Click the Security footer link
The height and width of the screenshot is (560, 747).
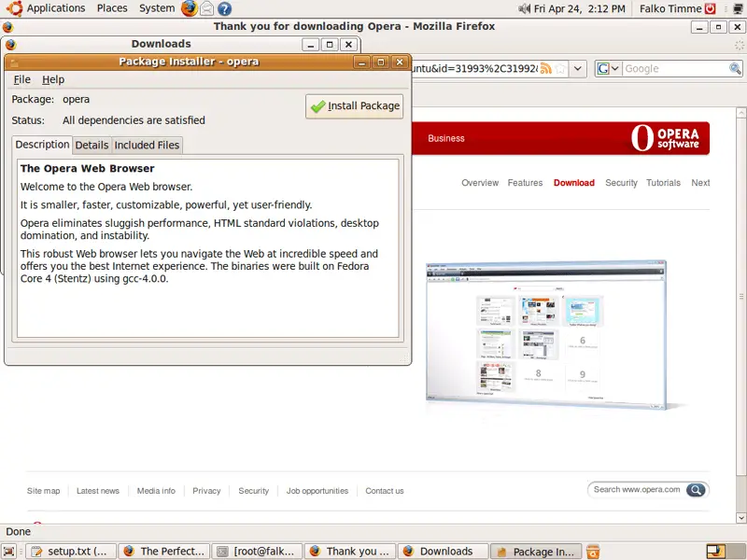pyautogui.click(x=253, y=491)
